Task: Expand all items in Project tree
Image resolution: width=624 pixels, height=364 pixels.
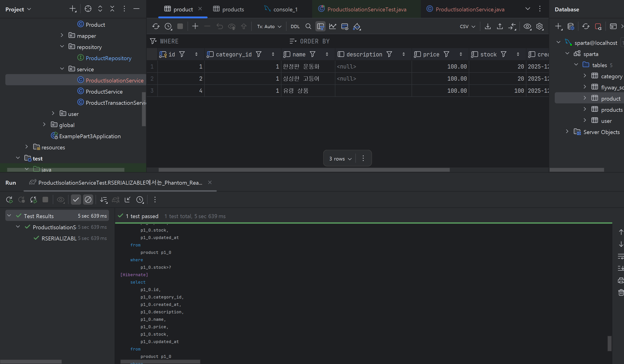Action: pyautogui.click(x=100, y=9)
